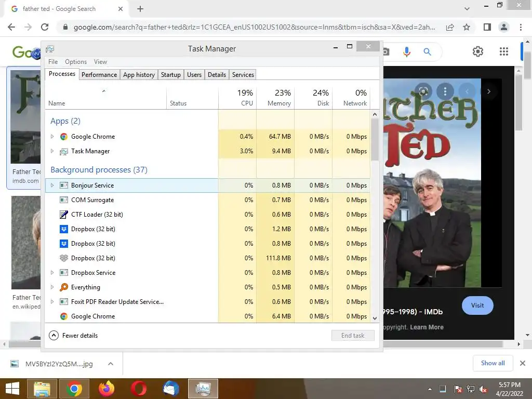Click the Dropbox Service process icon

click(63, 272)
